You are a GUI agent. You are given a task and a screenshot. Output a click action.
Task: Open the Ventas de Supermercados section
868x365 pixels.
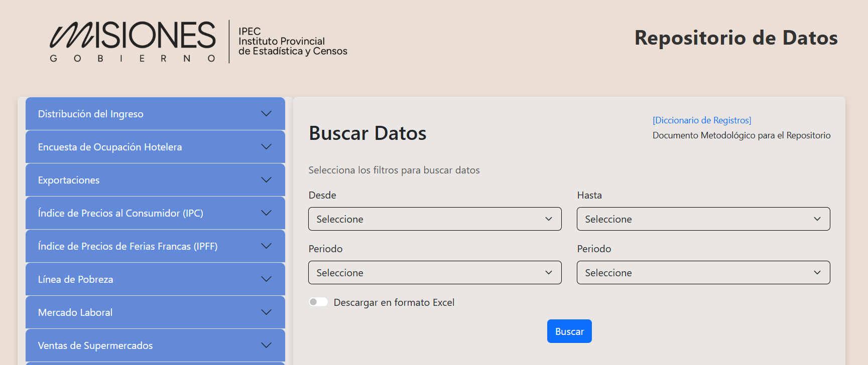(155, 345)
